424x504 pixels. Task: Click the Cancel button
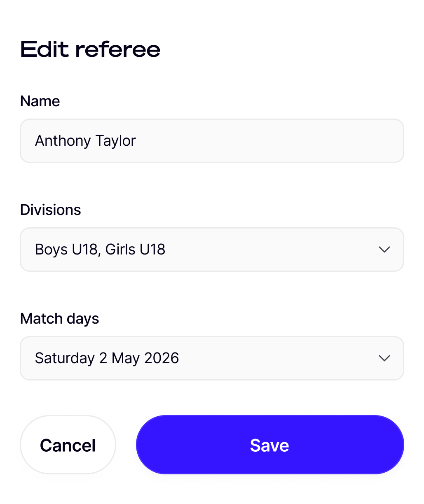point(68,445)
